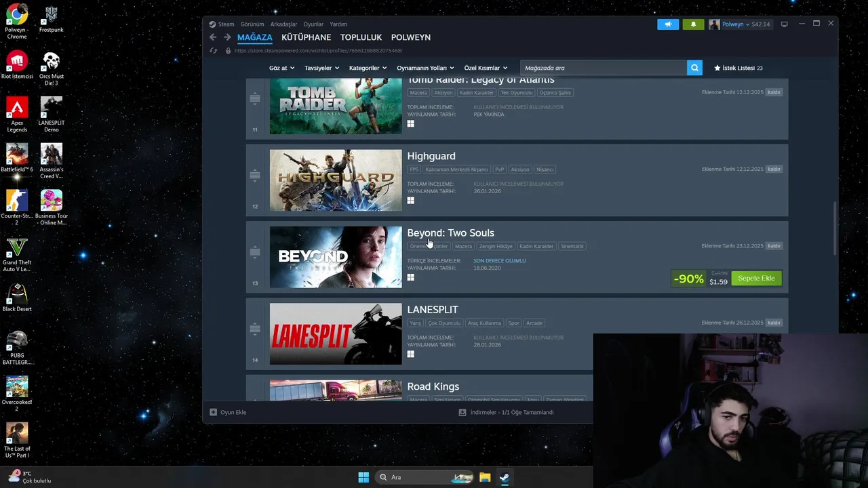Open the Steam menu
Screen dimensions: 868x488
coord(226,24)
